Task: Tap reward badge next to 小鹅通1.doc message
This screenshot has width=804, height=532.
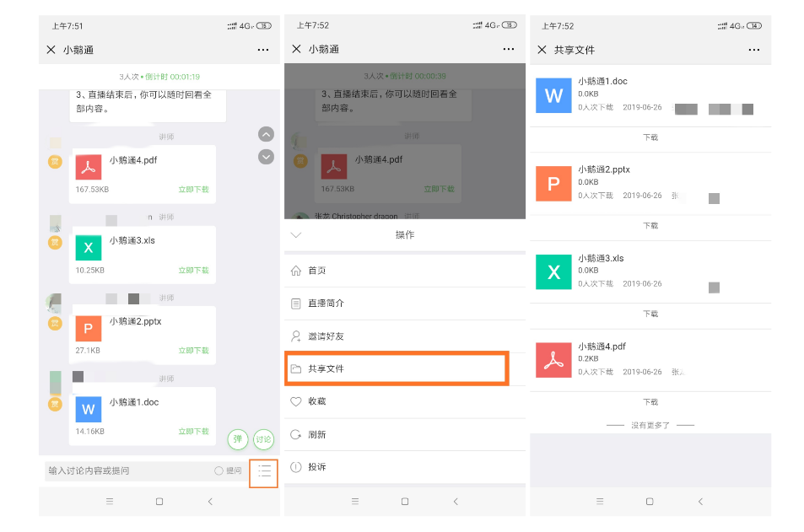Action: coord(55,405)
